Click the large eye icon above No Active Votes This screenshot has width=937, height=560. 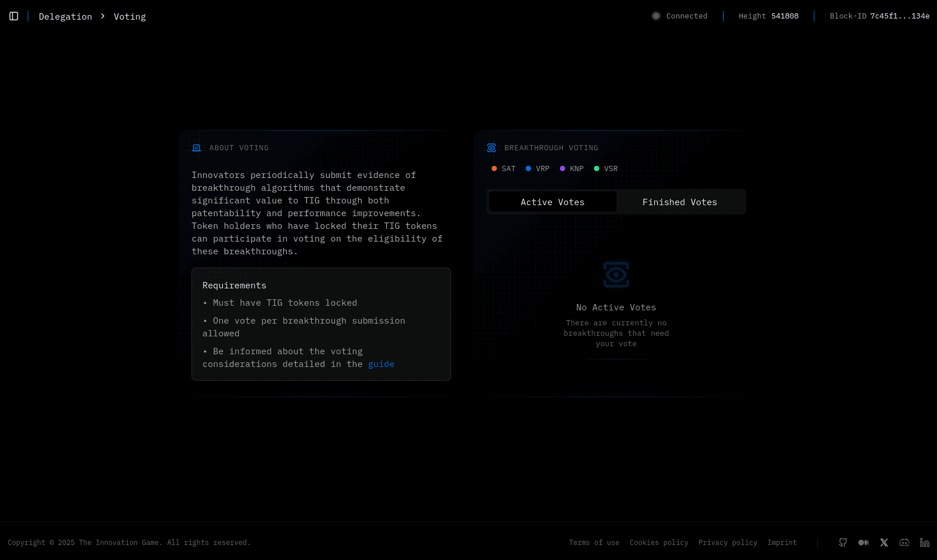[616, 275]
